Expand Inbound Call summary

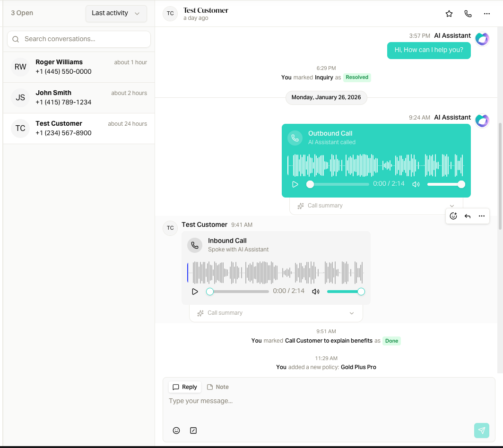pos(276,313)
